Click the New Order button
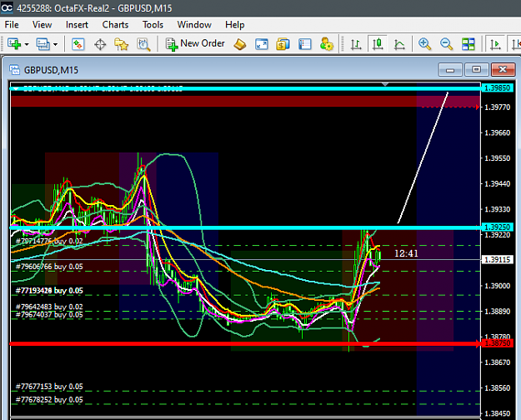This screenshot has width=521, height=420. pyautogui.click(x=195, y=44)
